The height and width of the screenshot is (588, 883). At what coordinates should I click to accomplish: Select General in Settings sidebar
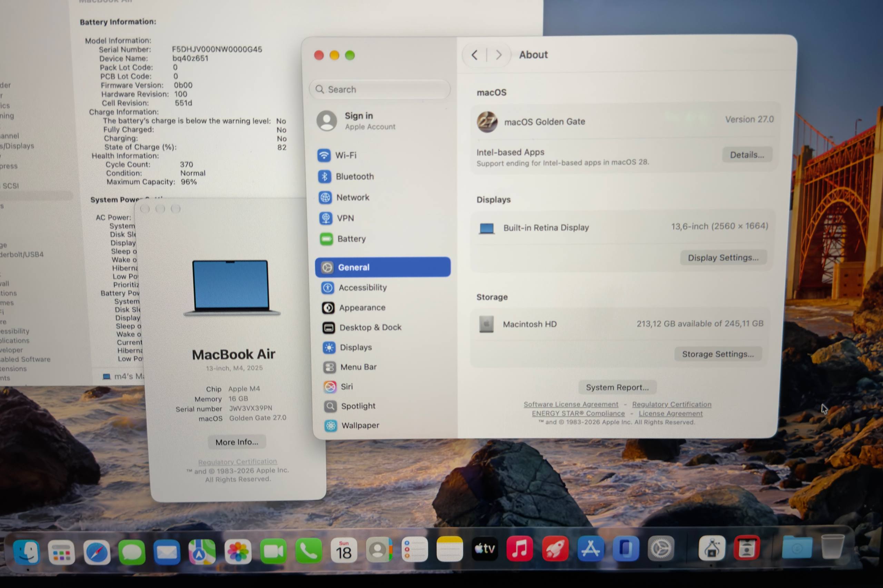click(x=383, y=267)
